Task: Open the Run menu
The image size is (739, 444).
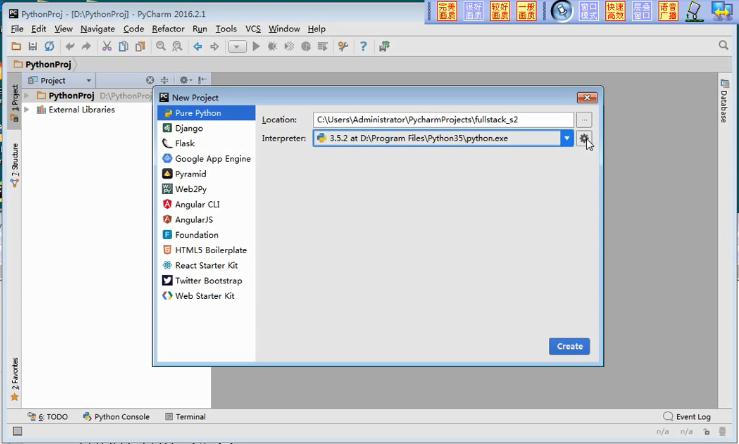Action: [x=200, y=29]
